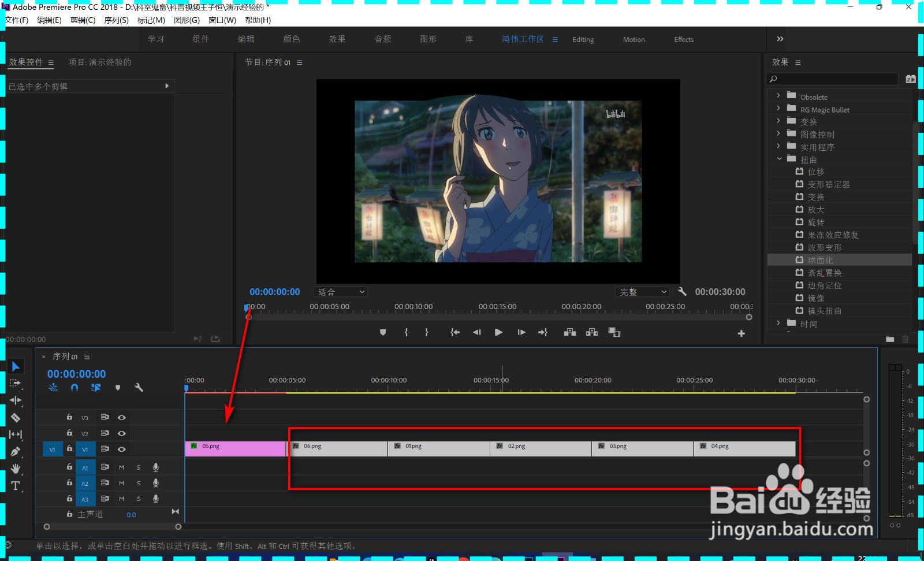Play the sequence in program monitor
The height and width of the screenshot is (561, 924).
(x=499, y=333)
